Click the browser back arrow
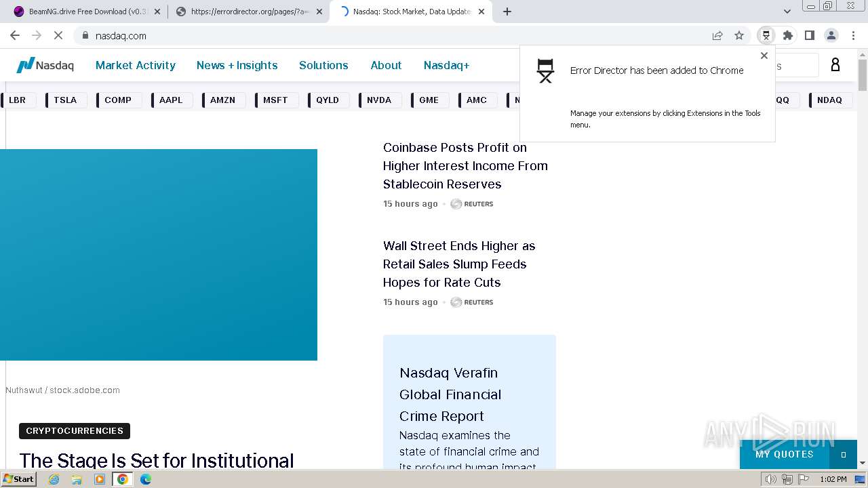The image size is (868, 488). point(15,35)
